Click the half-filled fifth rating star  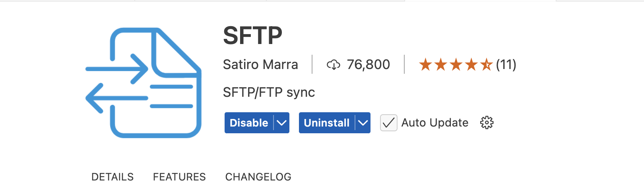486,64
